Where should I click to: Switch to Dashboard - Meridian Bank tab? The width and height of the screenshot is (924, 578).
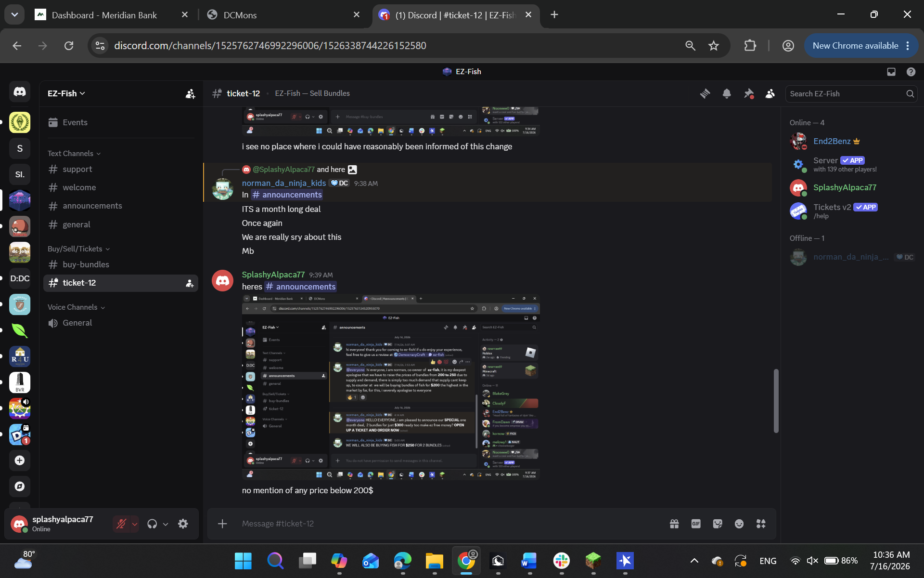coord(112,15)
